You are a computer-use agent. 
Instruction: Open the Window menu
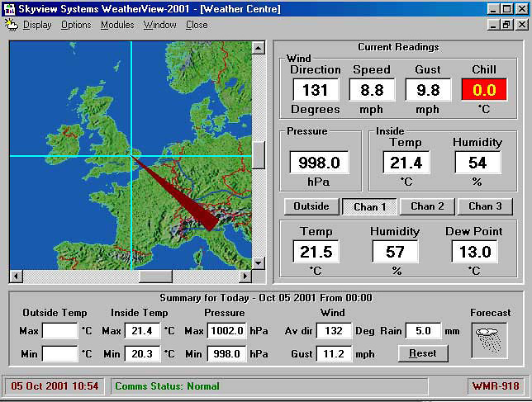pyautogui.click(x=159, y=25)
